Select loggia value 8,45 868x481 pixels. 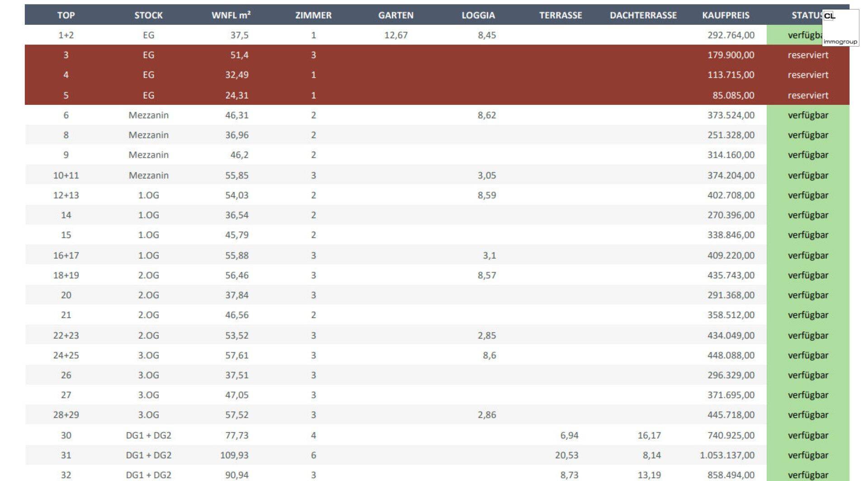click(x=487, y=35)
